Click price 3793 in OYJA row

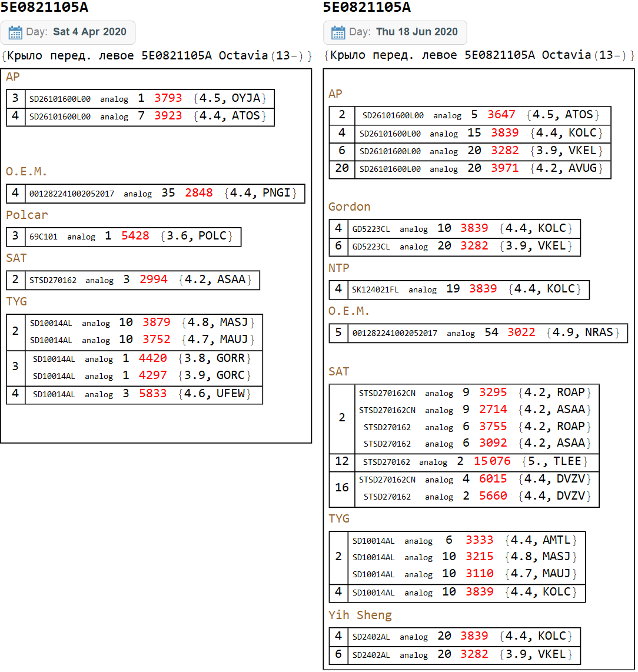point(168,98)
